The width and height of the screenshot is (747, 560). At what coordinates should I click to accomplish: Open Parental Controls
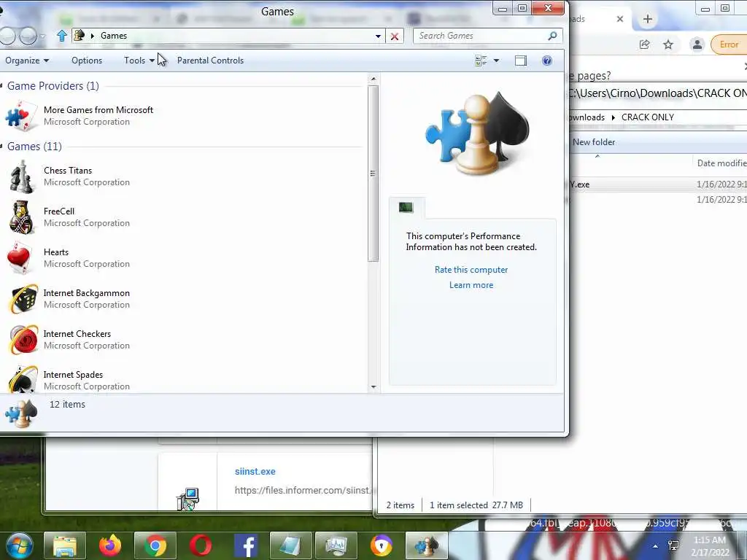click(210, 61)
